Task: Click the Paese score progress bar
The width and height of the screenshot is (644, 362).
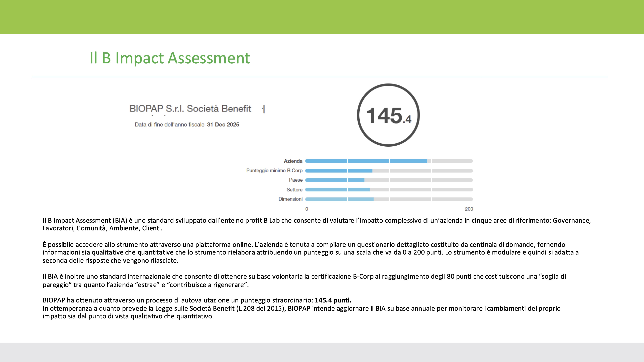Action: pos(389,180)
